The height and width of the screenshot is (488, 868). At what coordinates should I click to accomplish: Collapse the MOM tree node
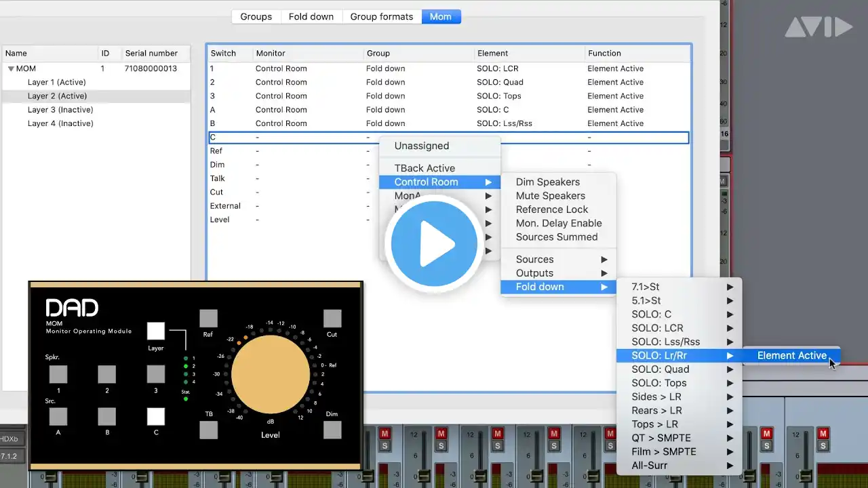coord(11,68)
